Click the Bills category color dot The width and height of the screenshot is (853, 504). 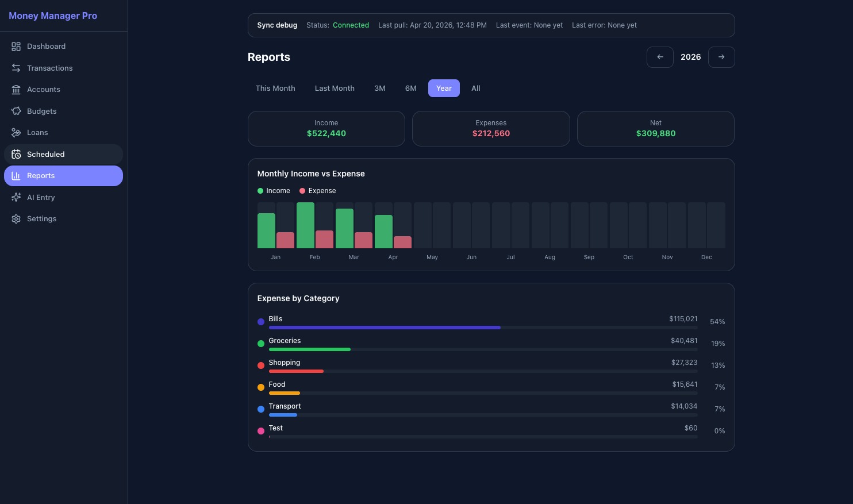[261, 322]
